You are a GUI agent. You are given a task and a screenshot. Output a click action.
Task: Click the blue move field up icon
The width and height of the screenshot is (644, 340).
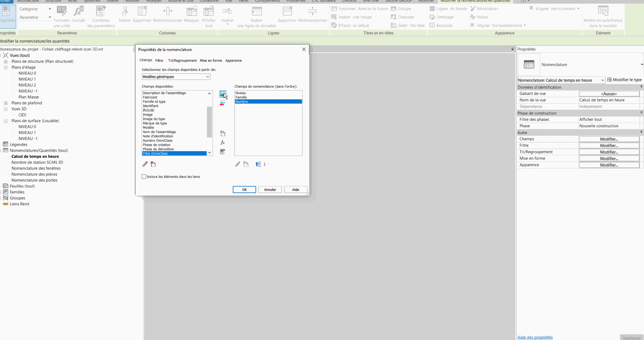(258, 164)
